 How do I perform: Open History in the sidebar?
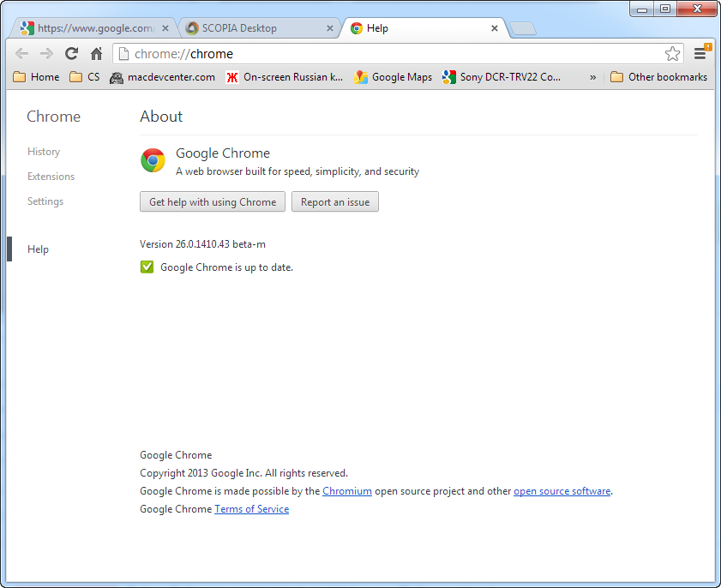44,152
